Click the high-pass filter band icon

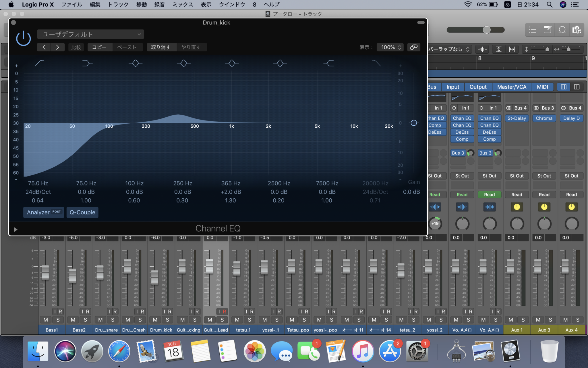tap(39, 63)
